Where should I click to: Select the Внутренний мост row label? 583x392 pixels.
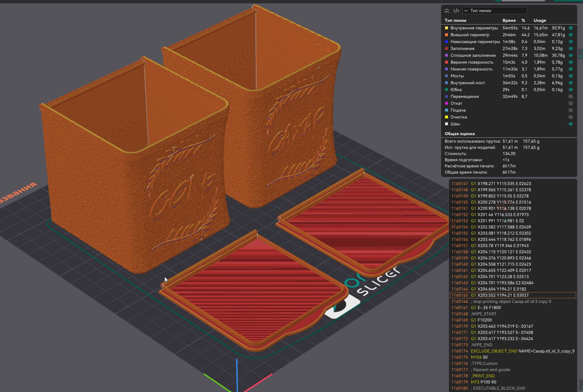(468, 83)
